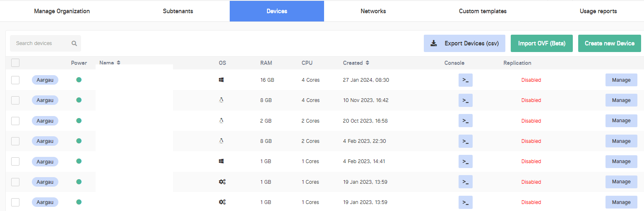Click Windows OS icon in first device row
The image size is (644, 211).
[221, 80]
